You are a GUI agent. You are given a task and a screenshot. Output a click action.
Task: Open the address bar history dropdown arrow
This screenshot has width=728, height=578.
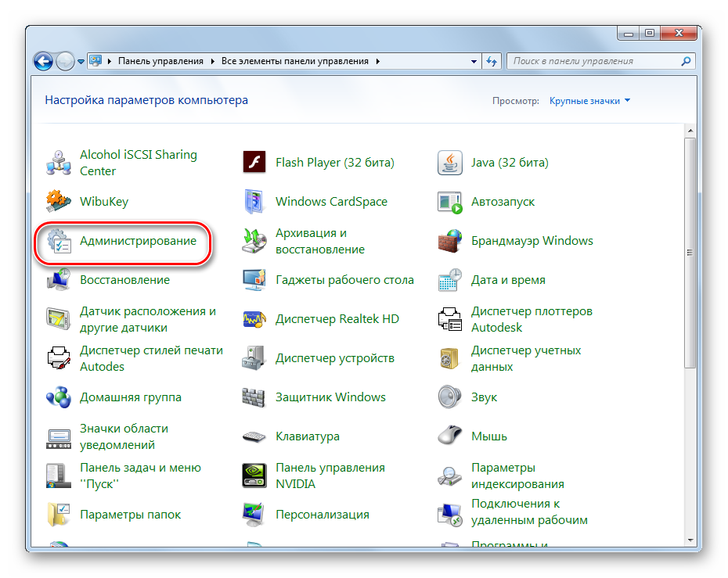pos(474,61)
